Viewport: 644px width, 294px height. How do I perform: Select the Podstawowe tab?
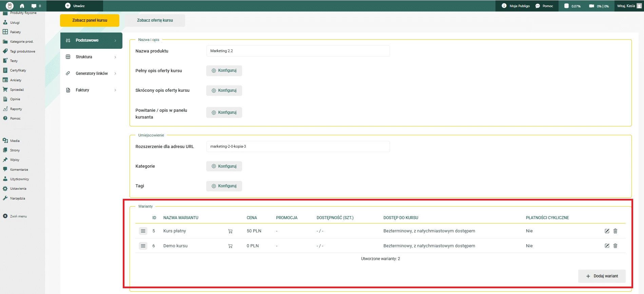click(91, 41)
